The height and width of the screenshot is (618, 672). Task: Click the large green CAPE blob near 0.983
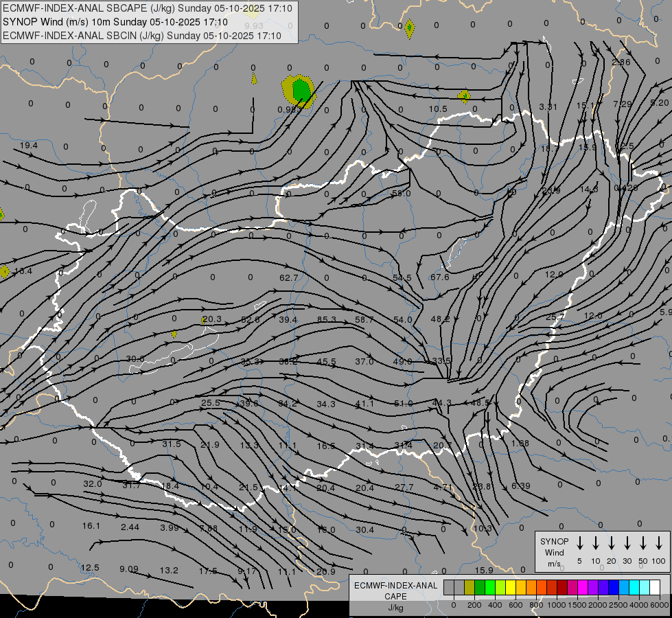tap(301, 90)
